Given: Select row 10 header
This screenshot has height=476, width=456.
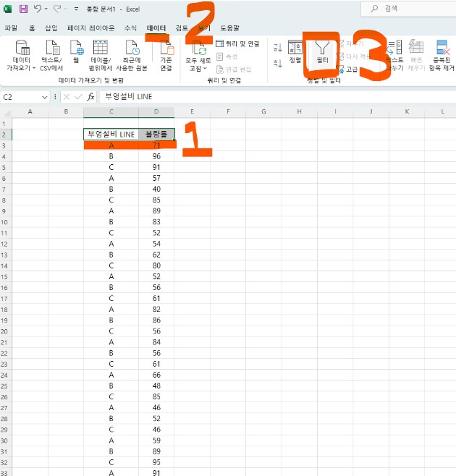Looking at the screenshot, I should [x=4, y=222].
